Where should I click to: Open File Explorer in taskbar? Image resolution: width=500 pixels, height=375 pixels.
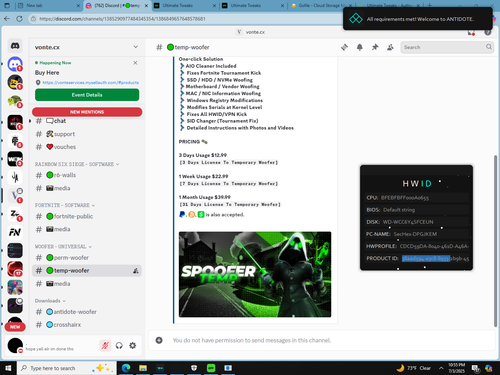pyautogui.click(x=143, y=368)
